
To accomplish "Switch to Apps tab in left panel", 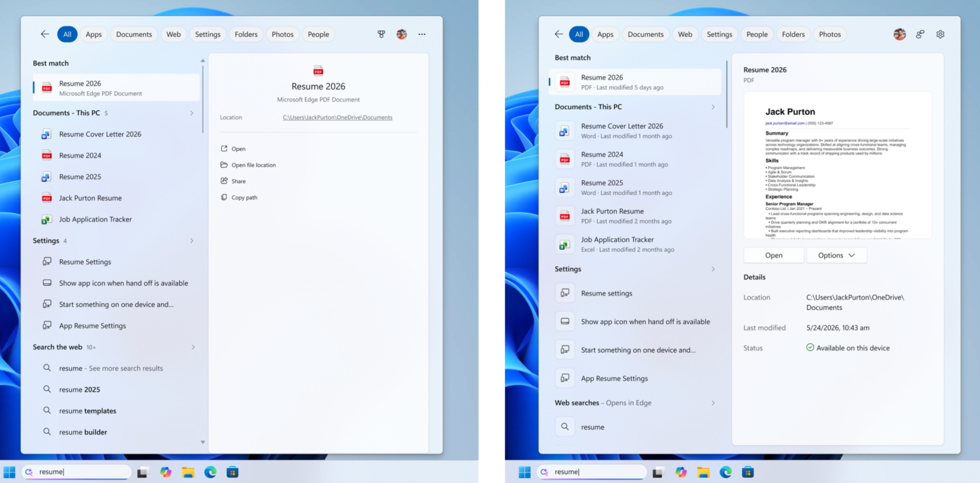I will click(94, 34).
